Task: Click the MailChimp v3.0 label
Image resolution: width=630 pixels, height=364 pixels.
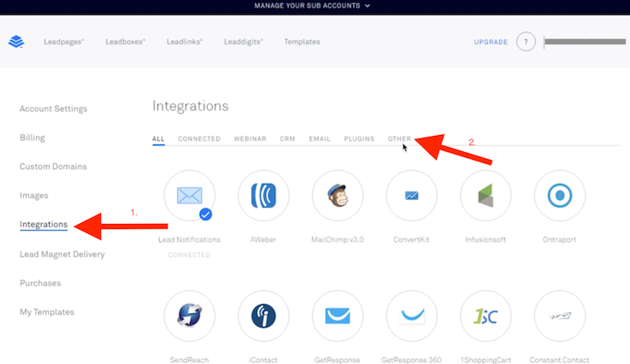Action: pos(338,240)
